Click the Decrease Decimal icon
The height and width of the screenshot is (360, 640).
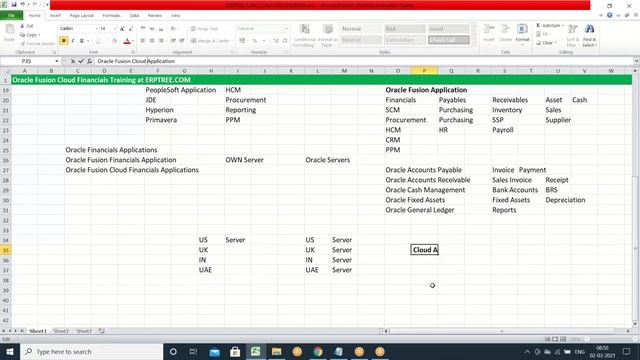(x=285, y=41)
